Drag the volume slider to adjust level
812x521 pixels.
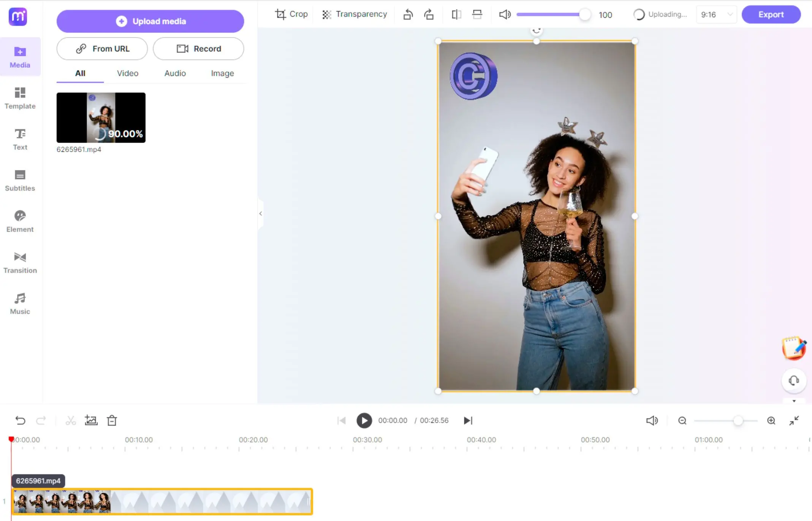tap(584, 14)
